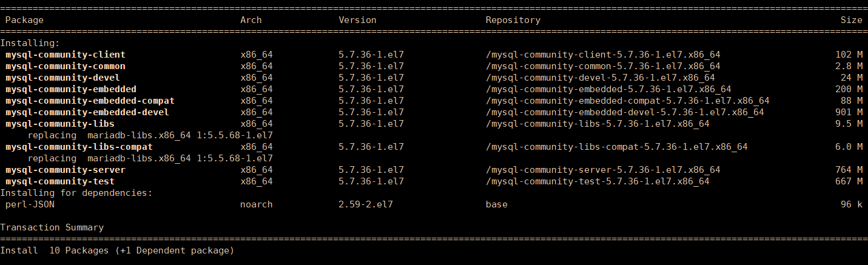Click repository path /mysql-community-devel-5.7.36-1.el7.x86_64
868x265 pixels.
(x=600, y=78)
